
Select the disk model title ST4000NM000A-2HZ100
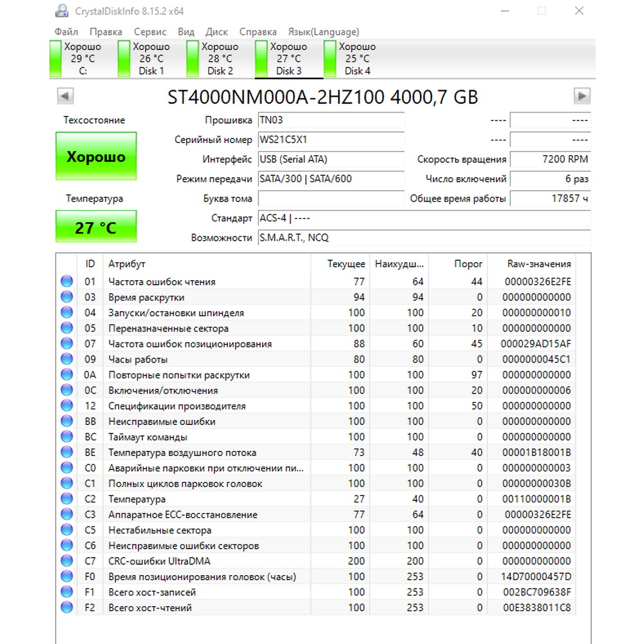pos(276,97)
